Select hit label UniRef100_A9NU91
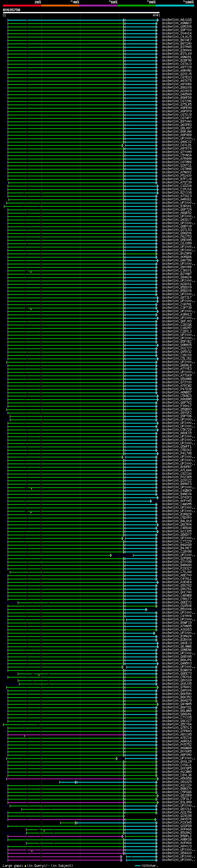Screen dimensions: 197x868 (177, 57)
